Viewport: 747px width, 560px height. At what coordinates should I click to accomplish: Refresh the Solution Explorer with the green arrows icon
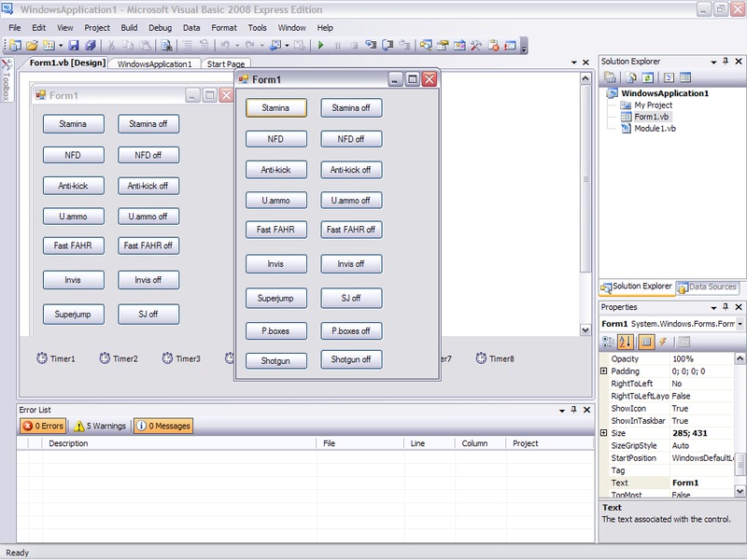click(647, 77)
